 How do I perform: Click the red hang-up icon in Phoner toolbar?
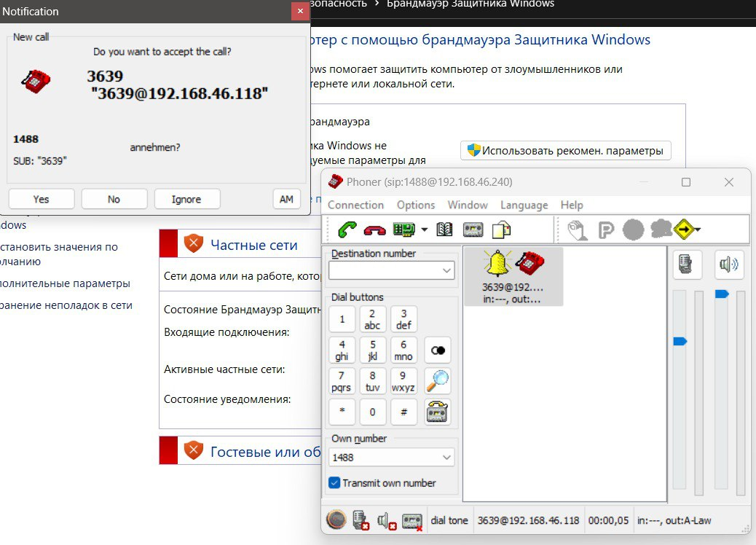tap(374, 230)
